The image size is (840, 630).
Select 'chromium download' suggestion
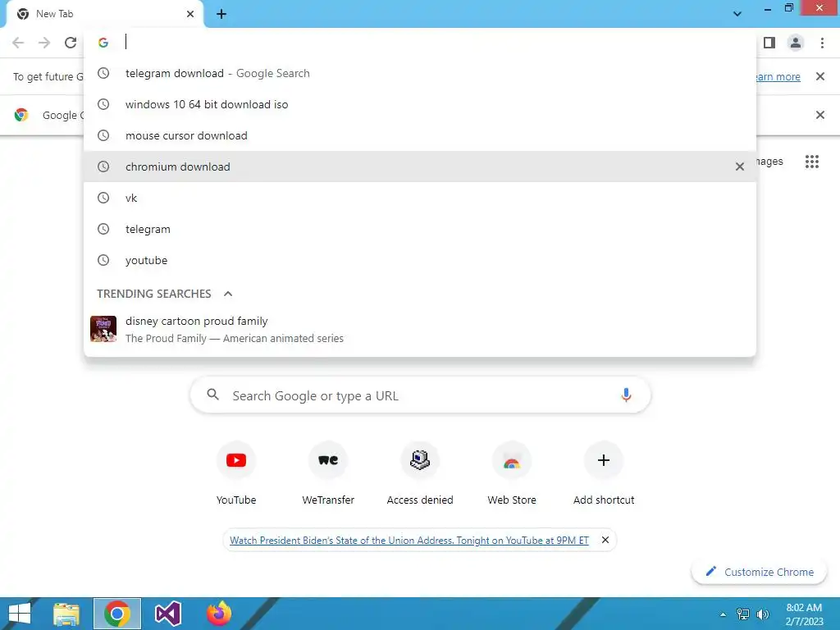tap(420, 167)
